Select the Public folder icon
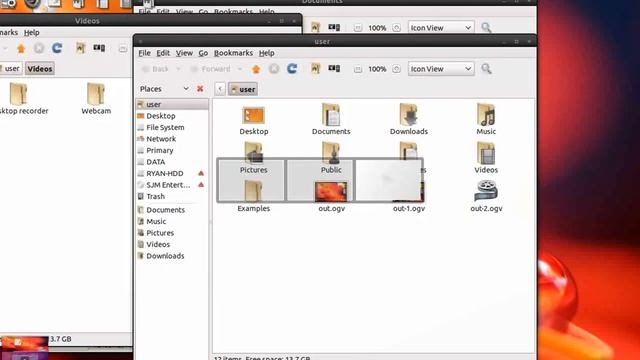The width and height of the screenshot is (640, 360). coord(331,153)
